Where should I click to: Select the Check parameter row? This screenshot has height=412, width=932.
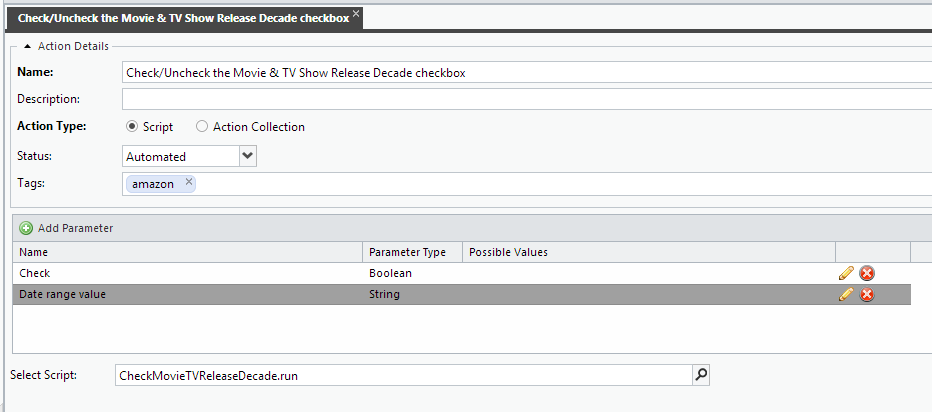[x=190, y=273]
